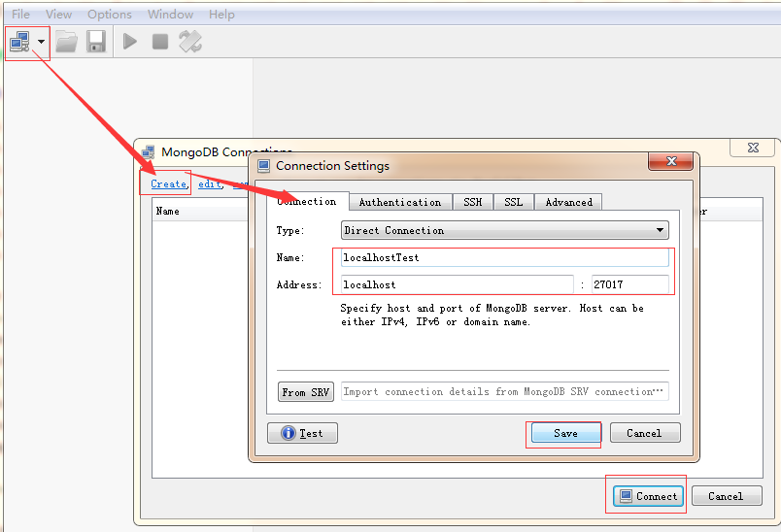Click the Connect button in MongoDB Connections
This screenshot has height=532, width=781.
click(x=648, y=496)
